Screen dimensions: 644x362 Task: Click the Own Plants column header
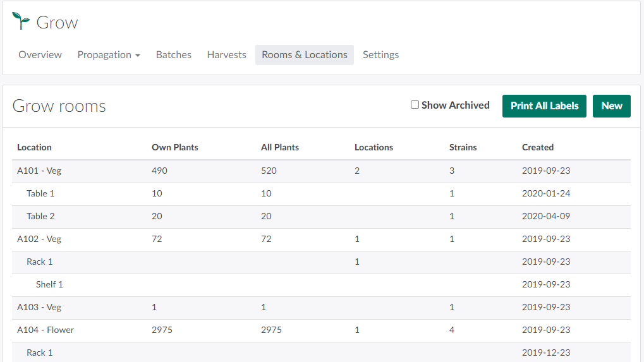click(174, 147)
